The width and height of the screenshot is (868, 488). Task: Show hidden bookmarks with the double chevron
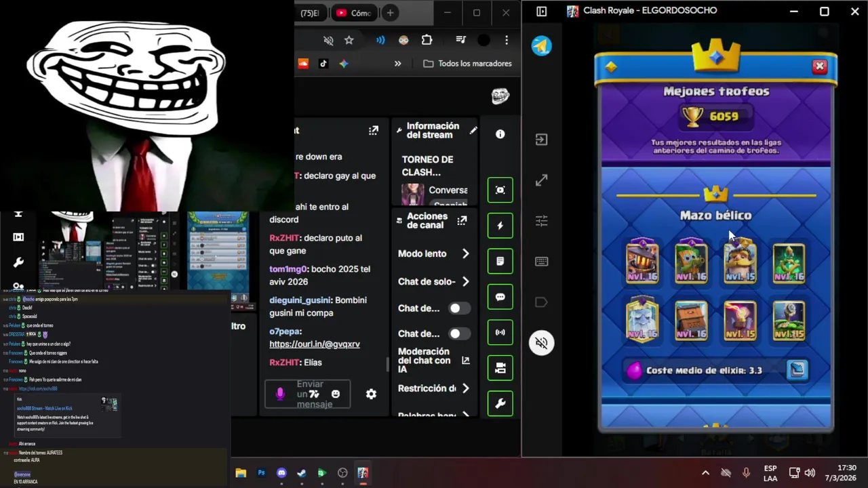[x=398, y=63]
